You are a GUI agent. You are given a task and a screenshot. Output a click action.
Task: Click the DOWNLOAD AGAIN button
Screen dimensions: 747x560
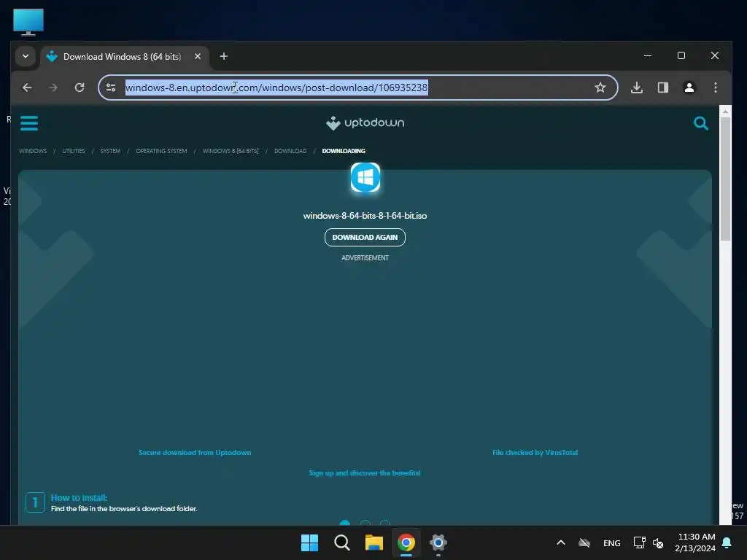[x=365, y=237]
